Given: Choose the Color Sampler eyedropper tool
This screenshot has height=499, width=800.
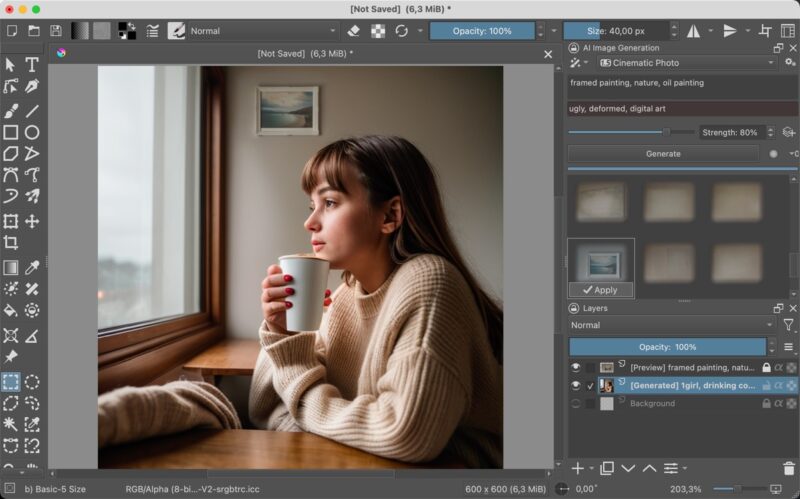Looking at the screenshot, I should click(x=32, y=267).
